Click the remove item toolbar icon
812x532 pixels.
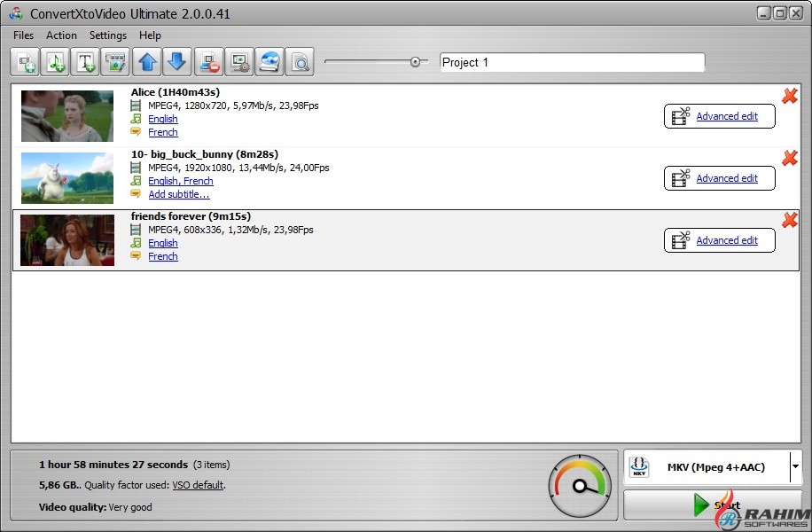click(208, 62)
